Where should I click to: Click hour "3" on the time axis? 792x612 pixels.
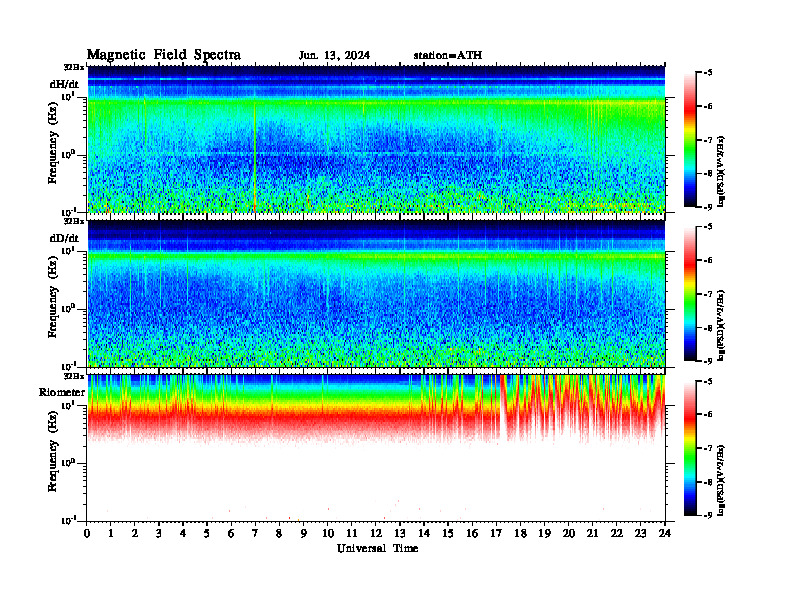coord(159,534)
